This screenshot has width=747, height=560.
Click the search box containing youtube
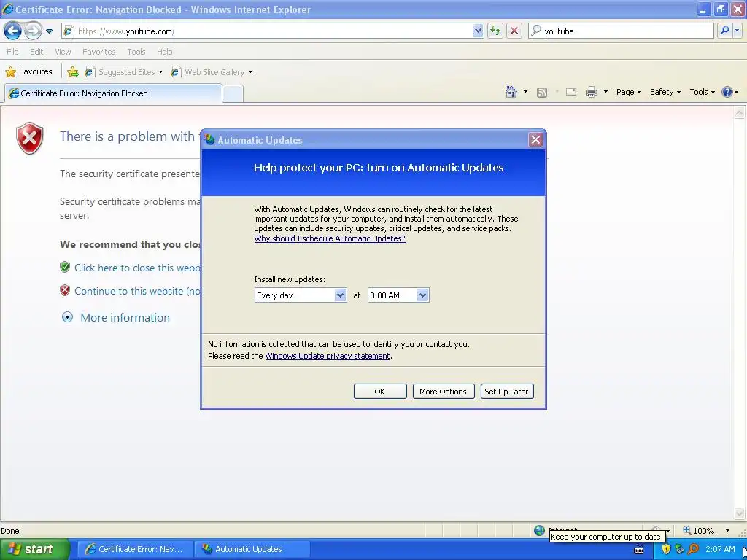click(x=621, y=31)
